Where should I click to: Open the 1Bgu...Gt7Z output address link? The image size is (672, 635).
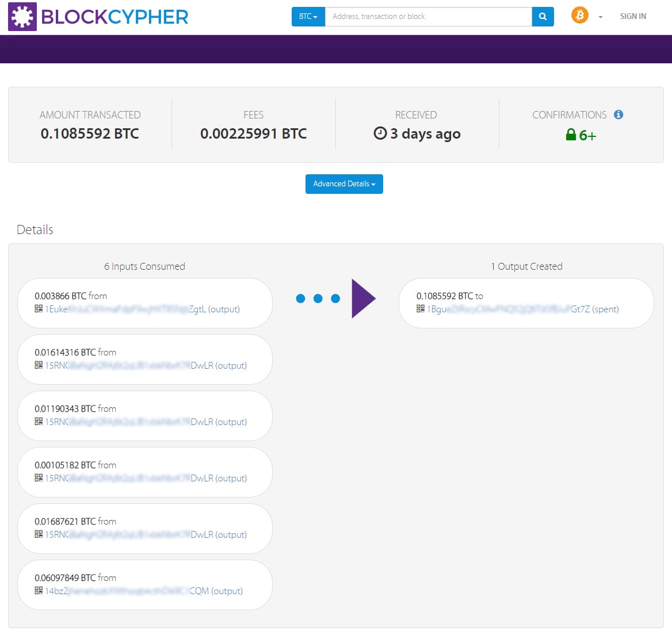point(508,309)
